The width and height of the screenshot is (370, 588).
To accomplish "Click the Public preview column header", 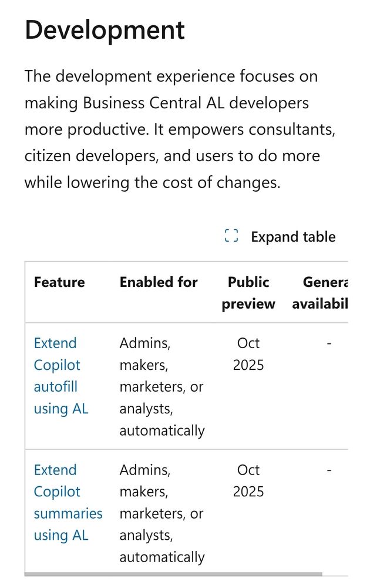I will click(x=248, y=293).
